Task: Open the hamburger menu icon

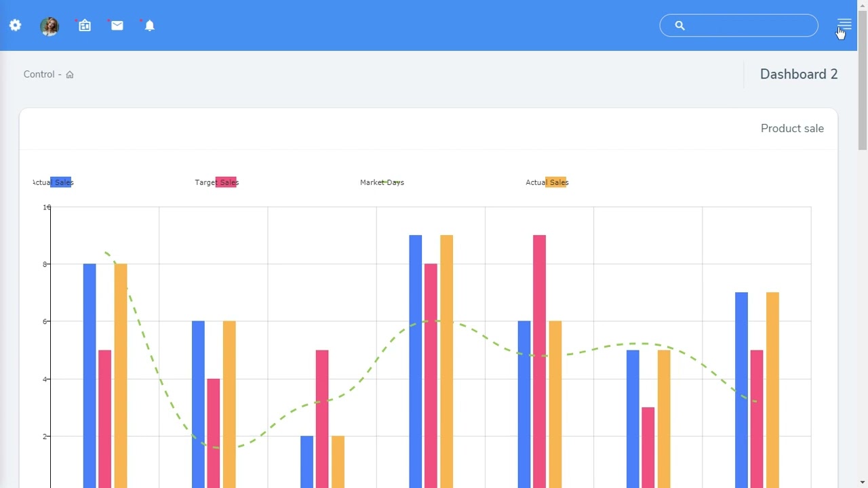Action: point(844,25)
